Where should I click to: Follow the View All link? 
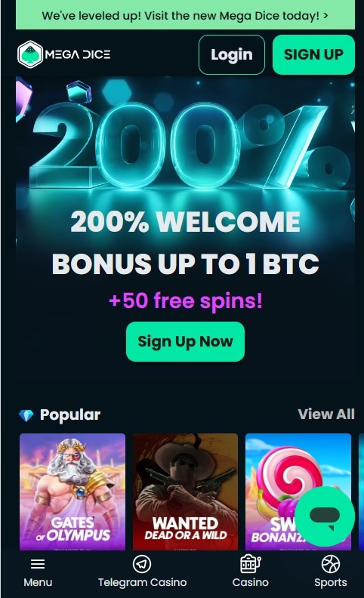click(x=326, y=415)
